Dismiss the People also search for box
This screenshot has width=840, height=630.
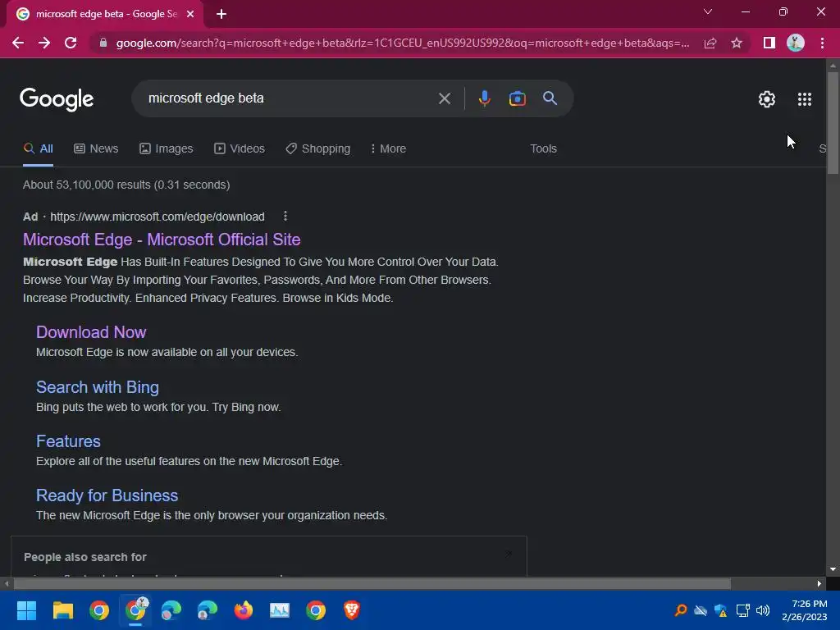click(509, 554)
